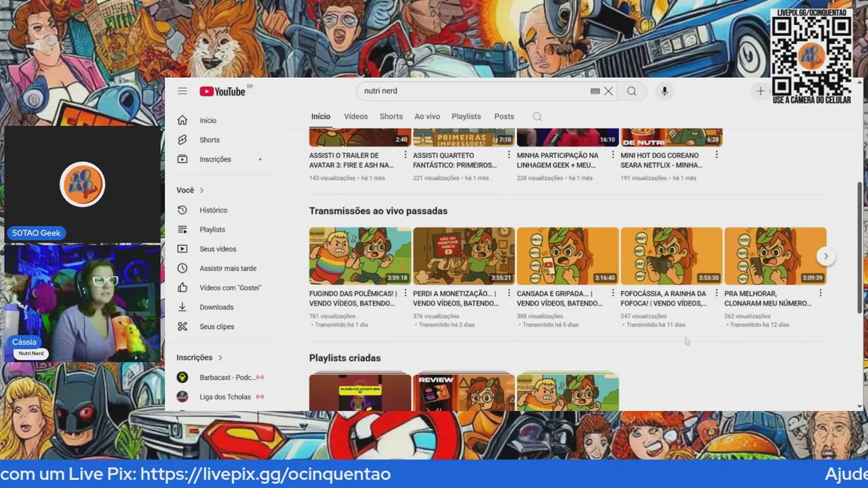Screen dimensions: 868x488
Task: Click title 'MINI HOT DOG COREANO SEARA NETFLIX'
Action: [x=661, y=160]
